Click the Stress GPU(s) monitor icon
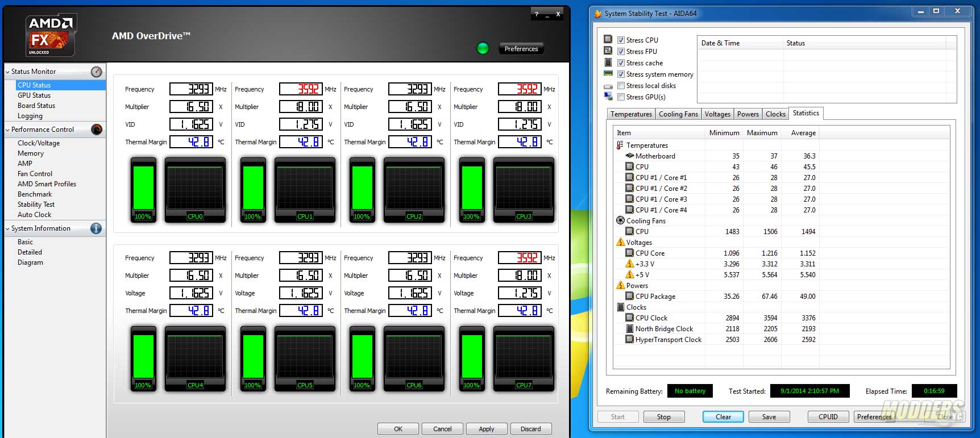The width and height of the screenshot is (980, 438). (x=608, y=97)
